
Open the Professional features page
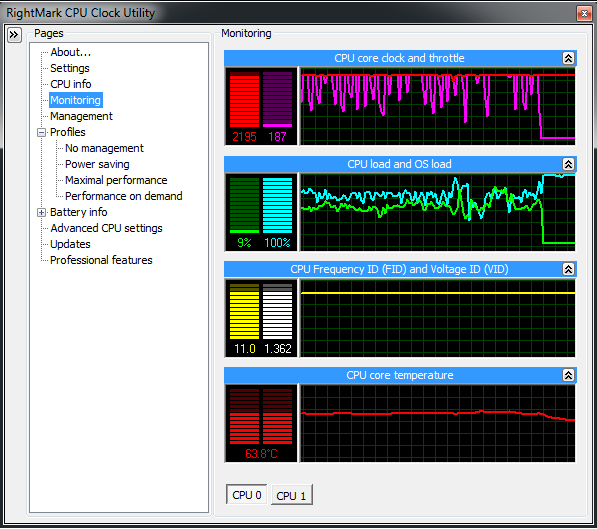[101, 260]
